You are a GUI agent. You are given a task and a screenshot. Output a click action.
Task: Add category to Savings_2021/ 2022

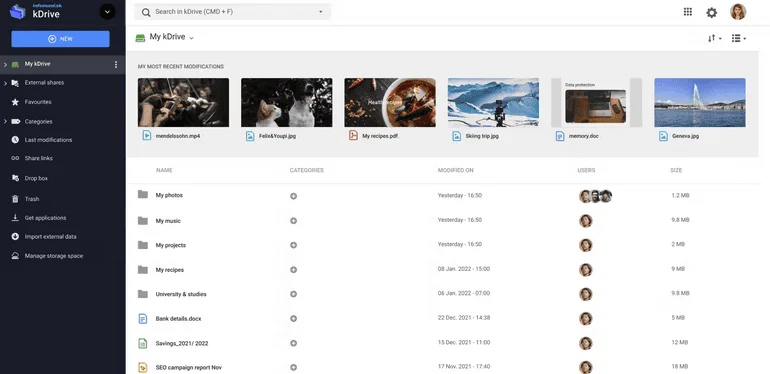(293, 343)
